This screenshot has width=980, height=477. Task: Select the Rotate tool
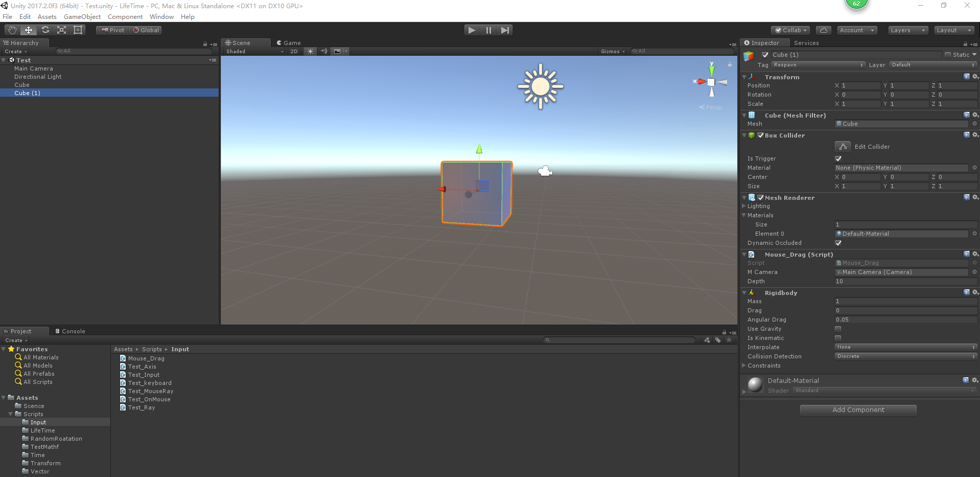click(45, 30)
